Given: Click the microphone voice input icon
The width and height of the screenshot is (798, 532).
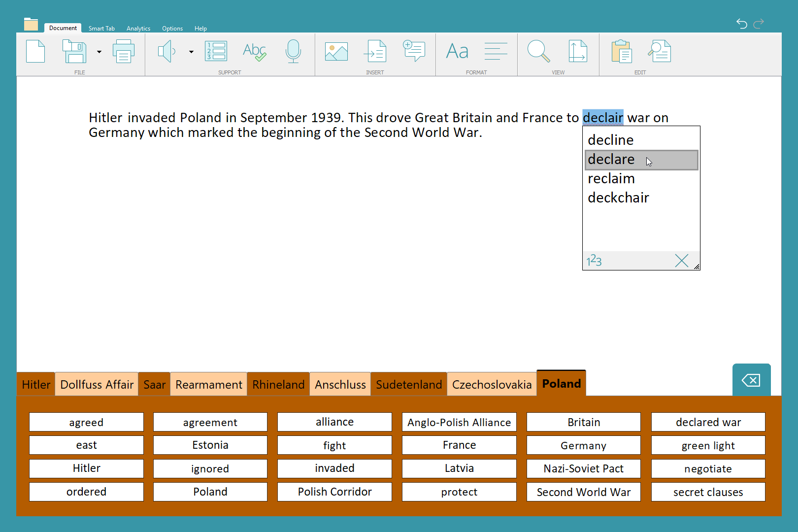Looking at the screenshot, I should click(x=293, y=51).
